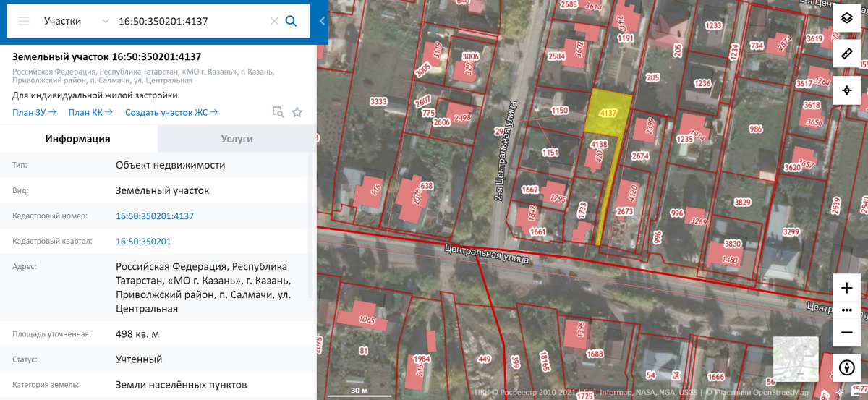Open the Участки search type dropdown
Viewport: 868px width, 400px height.
(x=76, y=21)
